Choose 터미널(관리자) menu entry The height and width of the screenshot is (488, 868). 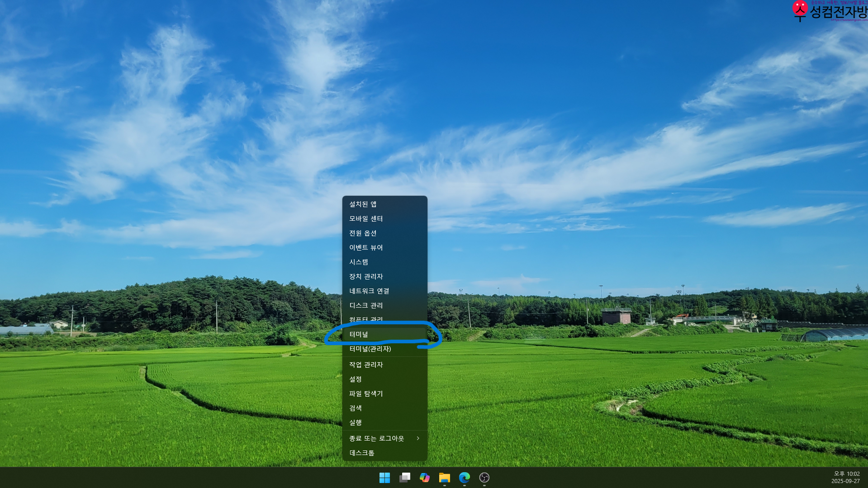(384, 349)
